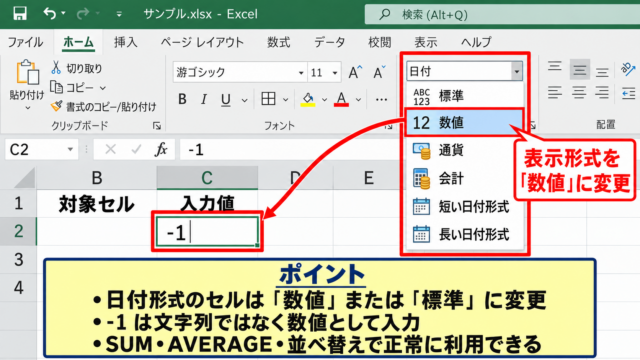Image resolution: width=640 pixels, height=360 pixels.
Task: Open the Undo history dropdown arrow
Action: 63,13
